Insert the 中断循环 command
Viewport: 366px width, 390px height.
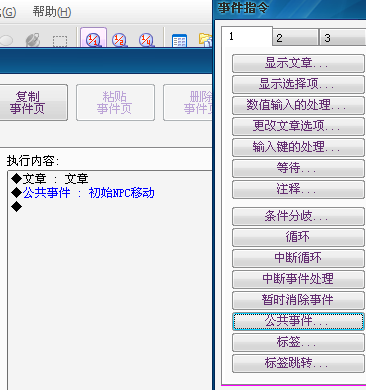[x=298, y=258]
